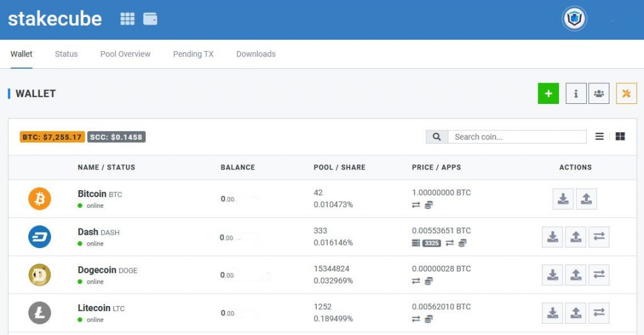This screenshot has width=644, height=335.
Task: Click the search magnifier icon
Action: tap(436, 137)
